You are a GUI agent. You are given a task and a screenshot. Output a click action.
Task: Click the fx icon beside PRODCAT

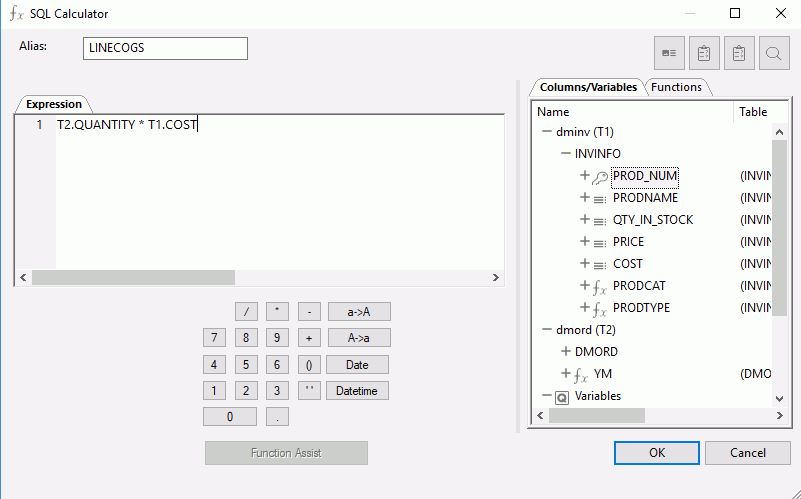pos(600,288)
